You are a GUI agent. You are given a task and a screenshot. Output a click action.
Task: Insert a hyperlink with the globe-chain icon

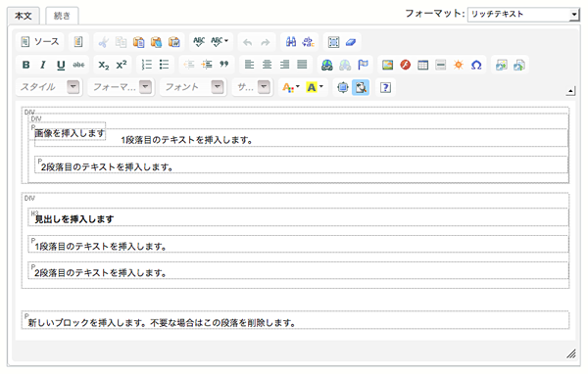[x=327, y=65]
